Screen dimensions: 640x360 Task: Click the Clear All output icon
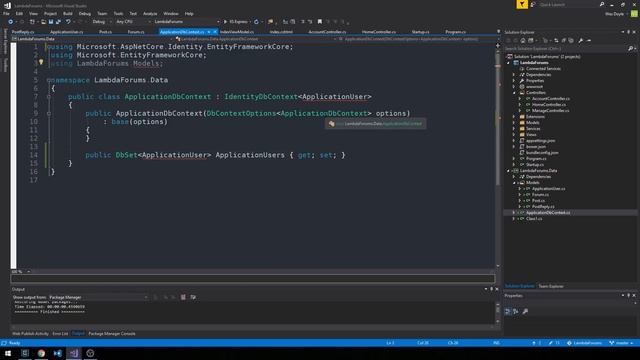[x=183, y=297]
